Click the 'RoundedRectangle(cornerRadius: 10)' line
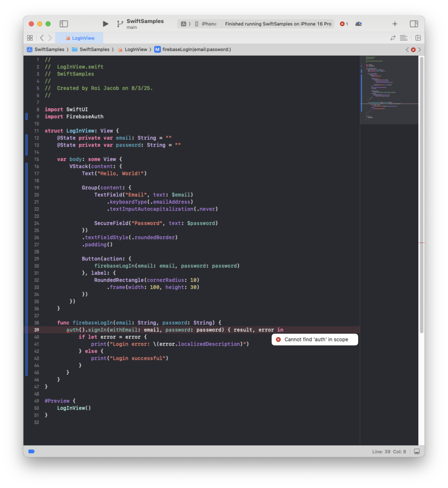The image size is (448, 488). (x=147, y=280)
